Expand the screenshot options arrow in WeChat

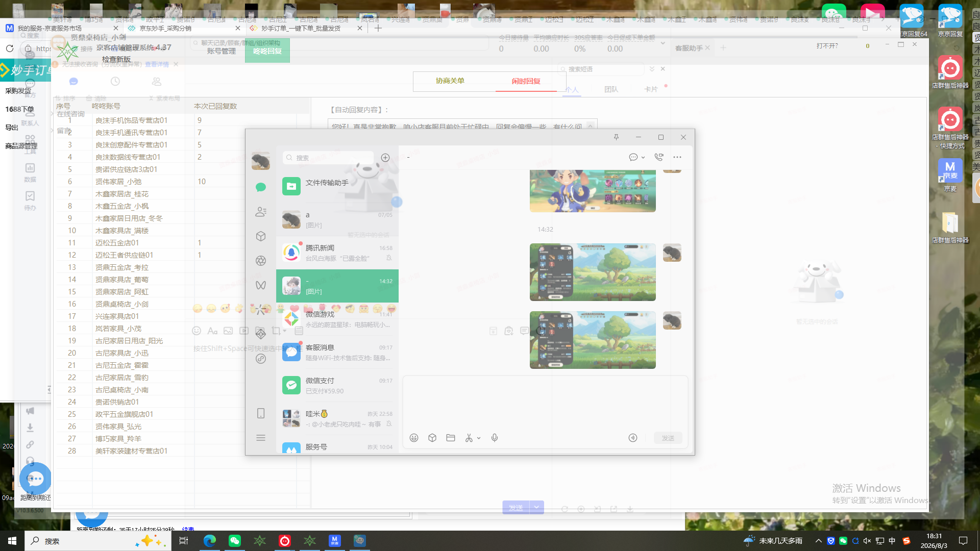pos(479,438)
